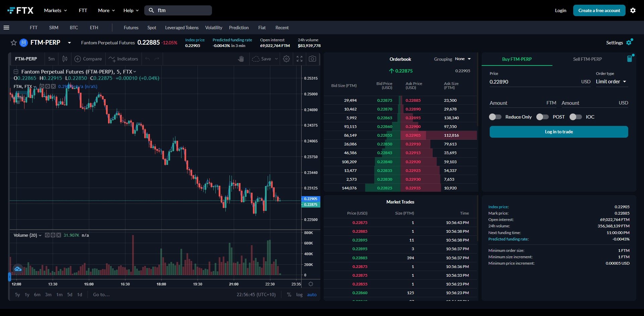Open the Compare symbol tool
The height and width of the screenshot is (316, 644).
tap(88, 59)
